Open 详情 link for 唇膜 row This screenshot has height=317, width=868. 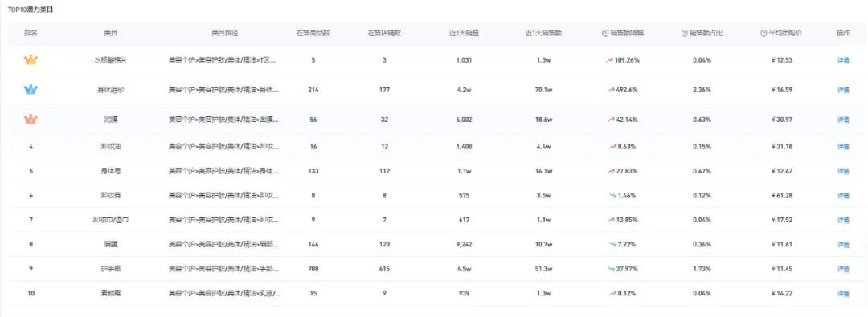pos(843,244)
